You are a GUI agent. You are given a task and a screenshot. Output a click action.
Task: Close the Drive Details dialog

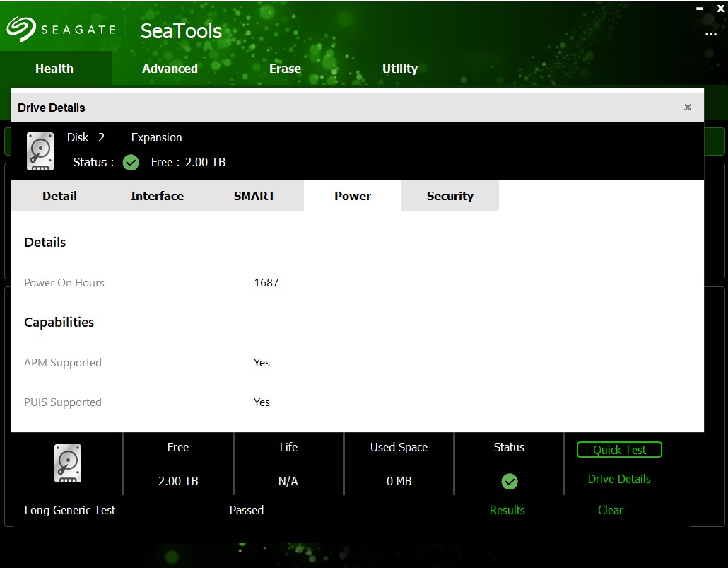click(x=688, y=108)
